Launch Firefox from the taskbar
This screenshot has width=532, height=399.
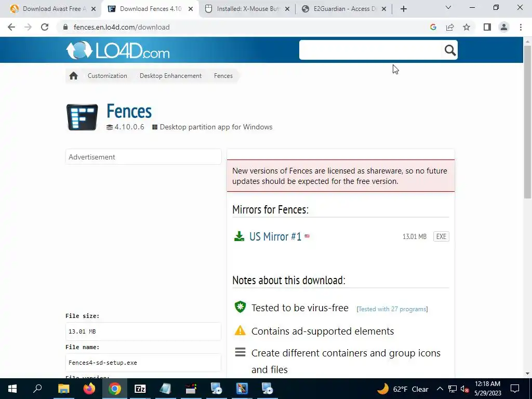tap(89, 389)
